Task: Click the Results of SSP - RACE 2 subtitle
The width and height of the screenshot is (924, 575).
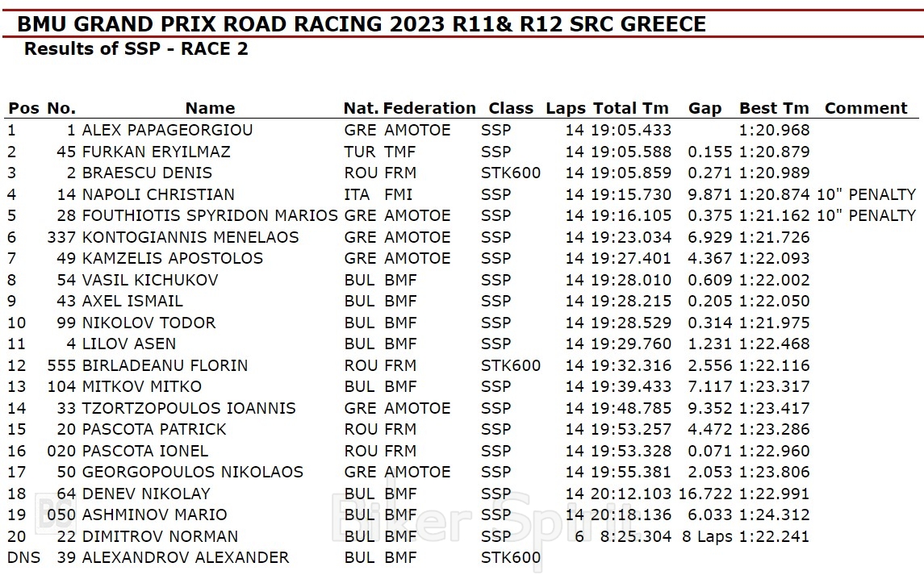Action: (136, 49)
